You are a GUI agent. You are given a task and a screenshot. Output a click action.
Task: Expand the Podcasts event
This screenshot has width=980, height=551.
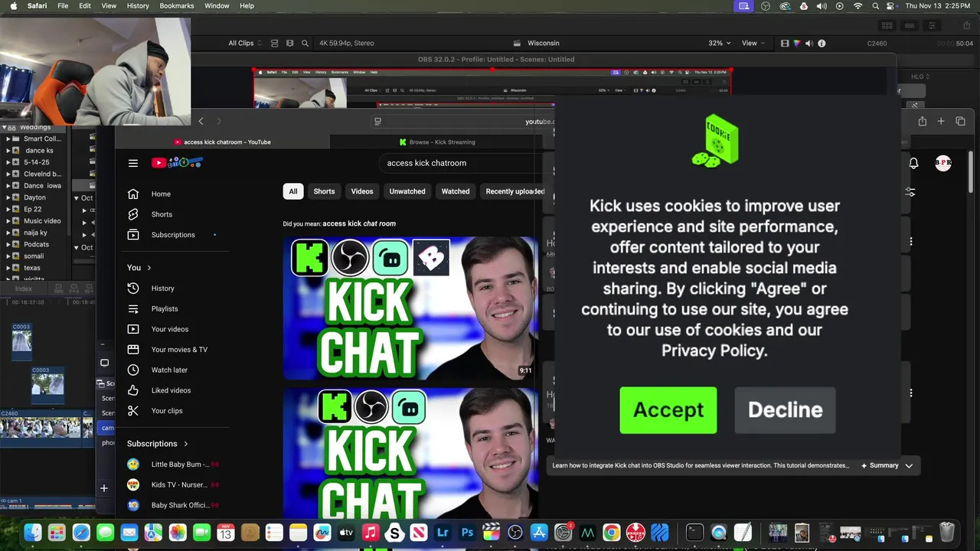(8, 244)
